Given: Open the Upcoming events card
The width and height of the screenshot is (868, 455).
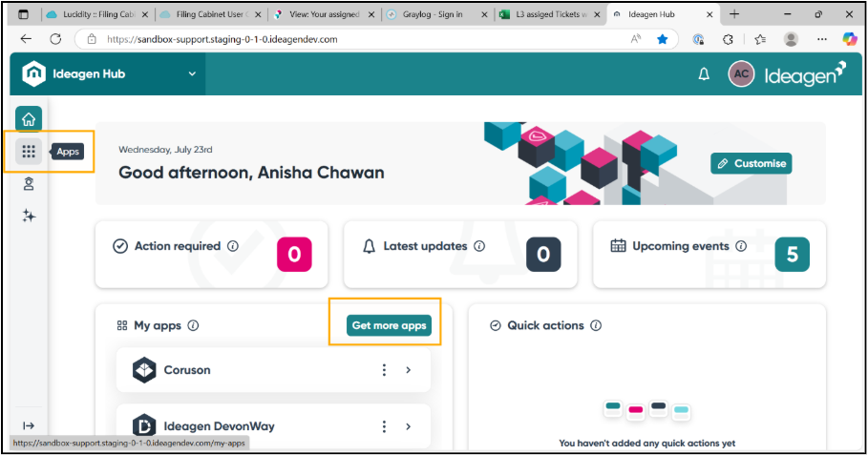Looking at the screenshot, I should click(x=709, y=255).
